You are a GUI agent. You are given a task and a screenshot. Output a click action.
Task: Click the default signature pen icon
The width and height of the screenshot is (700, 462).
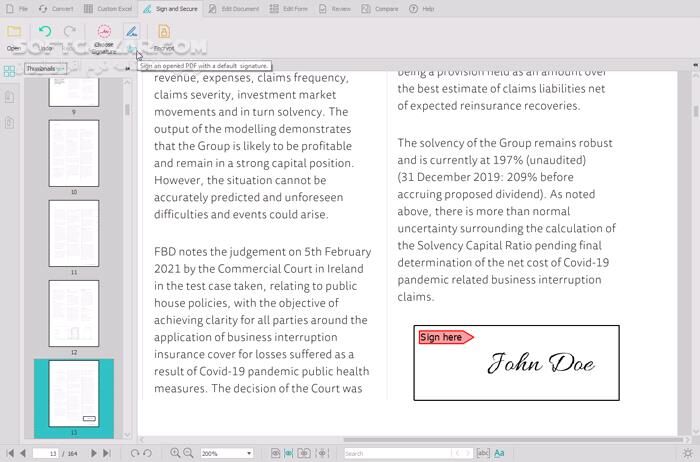click(x=131, y=32)
